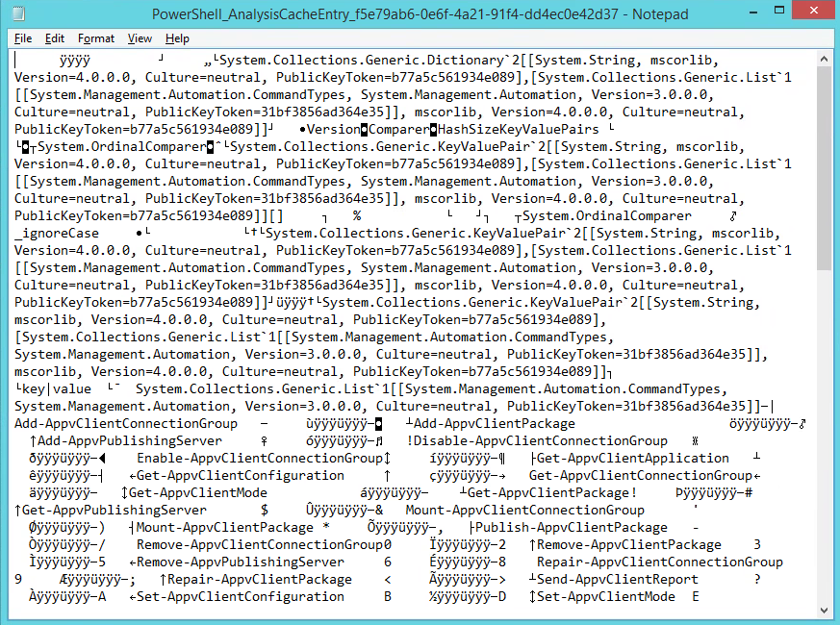
Task: Open the Format menu
Action: pyautogui.click(x=96, y=38)
